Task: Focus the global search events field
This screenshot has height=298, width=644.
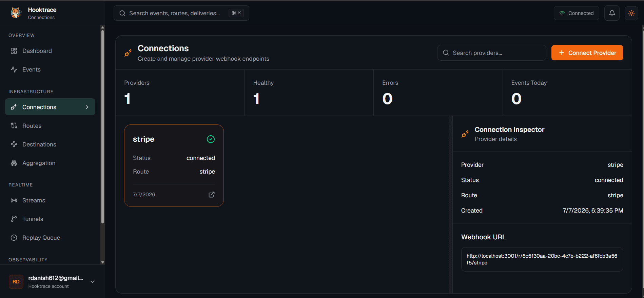Action: pos(181,13)
